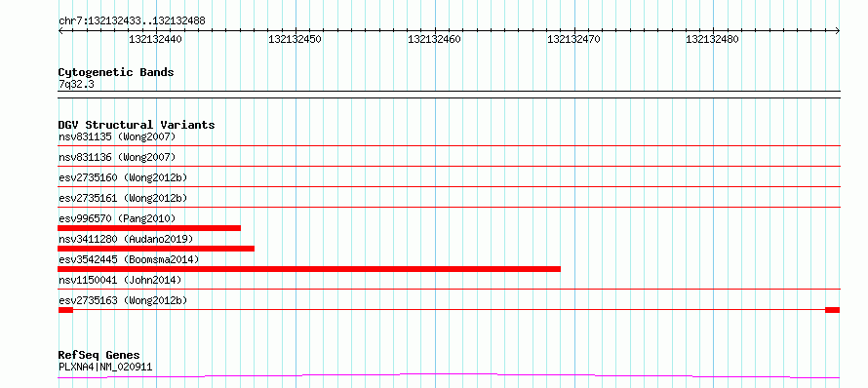Click the right red block of esv2735163
The width and height of the screenshot is (868, 388).
[x=833, y=310]
